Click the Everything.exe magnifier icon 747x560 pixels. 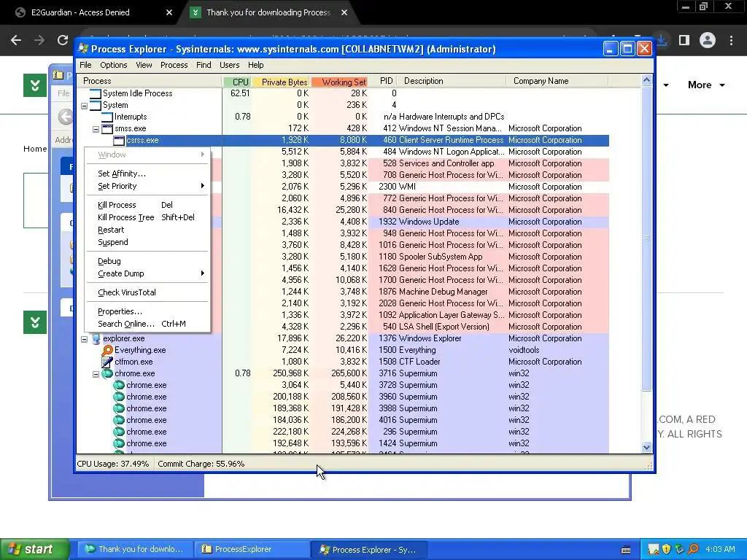(x=108, y=351)
